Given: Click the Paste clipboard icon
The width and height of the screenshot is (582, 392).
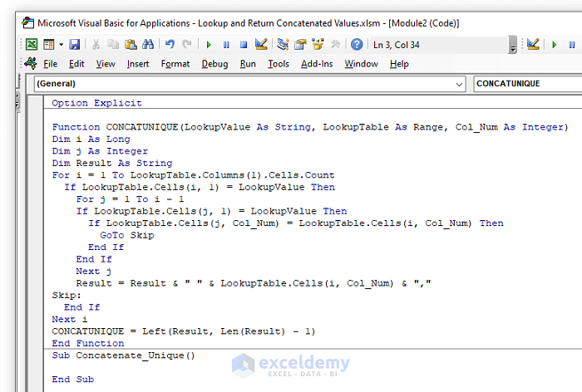Looking at the screenshot, I should click(x=131, y=45).
